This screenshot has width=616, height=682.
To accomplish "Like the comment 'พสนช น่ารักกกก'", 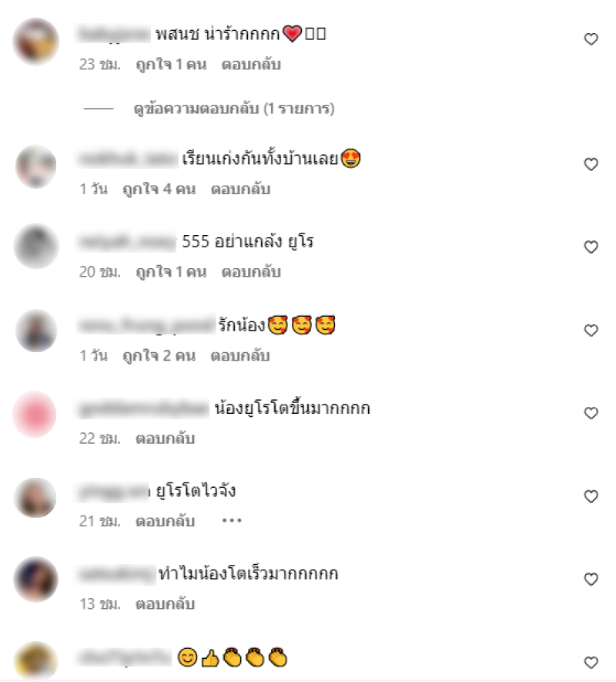I will [591, 39].
